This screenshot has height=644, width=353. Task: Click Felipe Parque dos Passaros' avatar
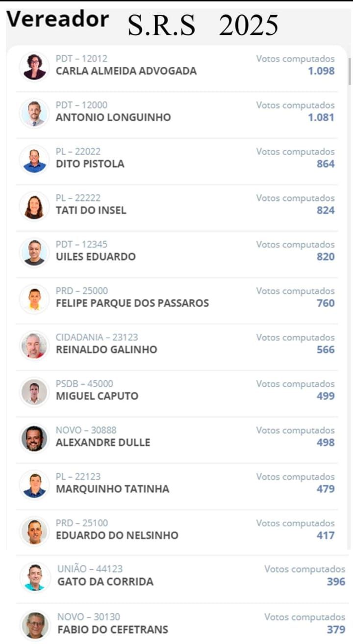point(34,298)
